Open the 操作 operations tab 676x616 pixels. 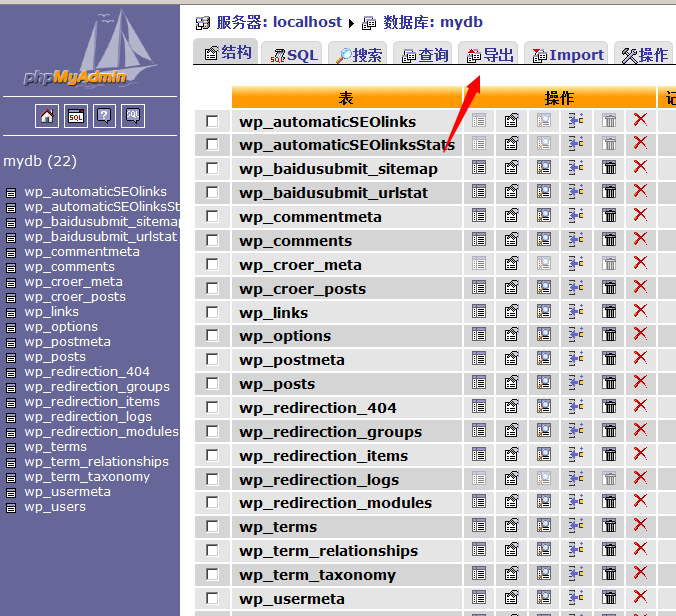click(643, 54)
